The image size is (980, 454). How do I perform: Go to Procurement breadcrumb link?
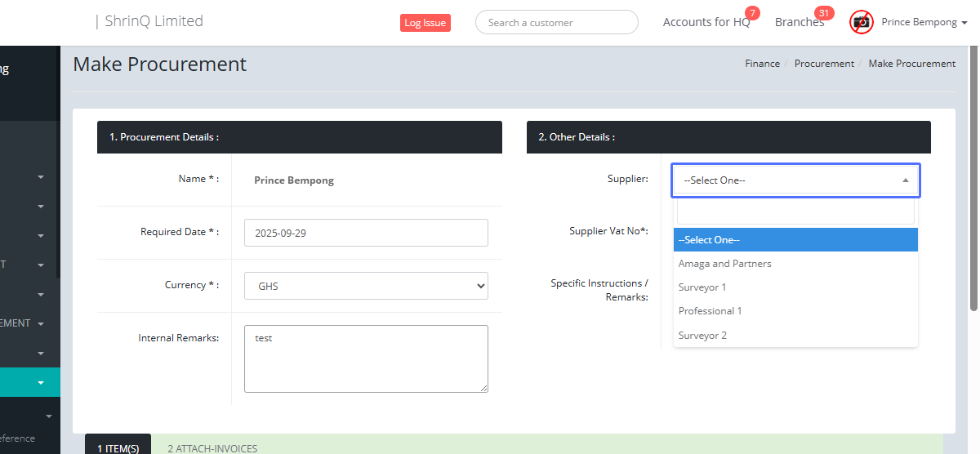tap(824, 64)
